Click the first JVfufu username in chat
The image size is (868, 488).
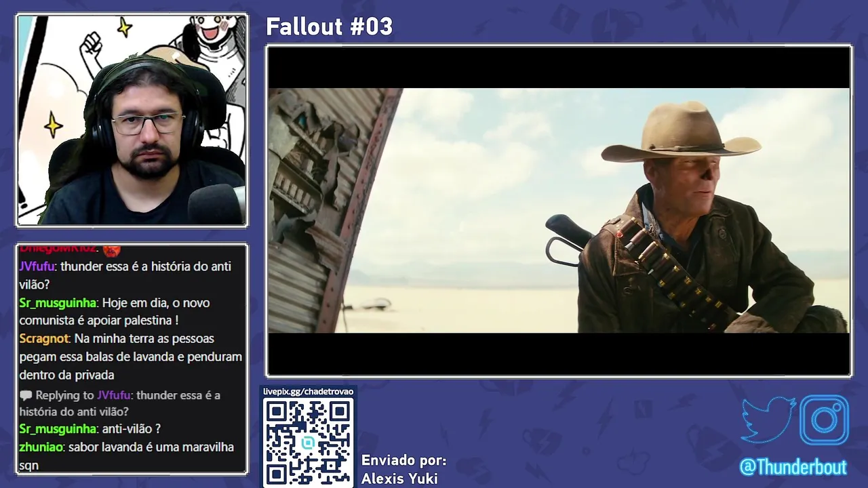[37, 266]
